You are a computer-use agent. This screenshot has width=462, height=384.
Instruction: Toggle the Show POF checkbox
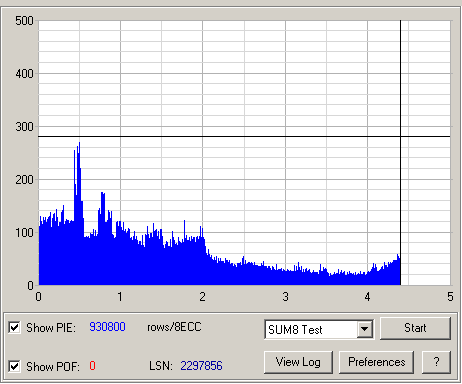point(14,366)
